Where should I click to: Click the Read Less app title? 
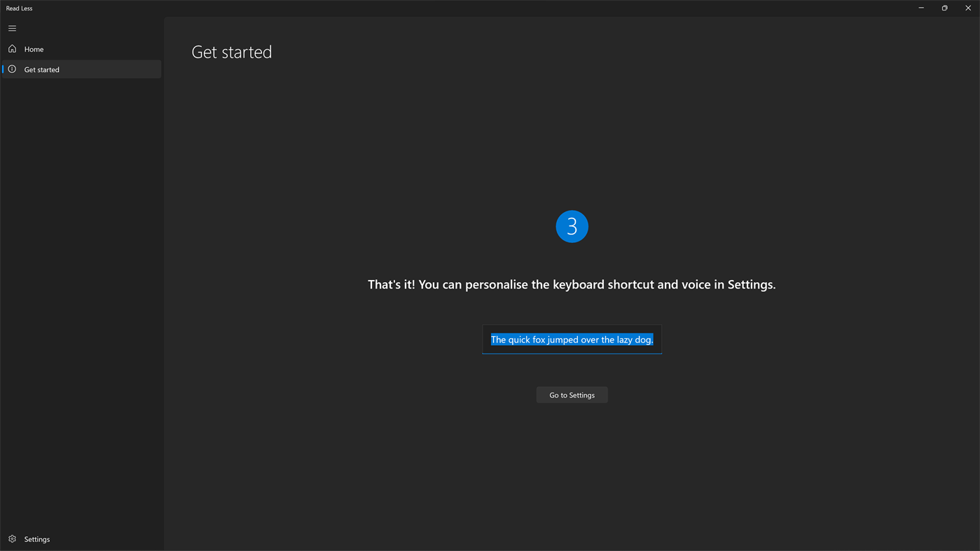point(19,7)
